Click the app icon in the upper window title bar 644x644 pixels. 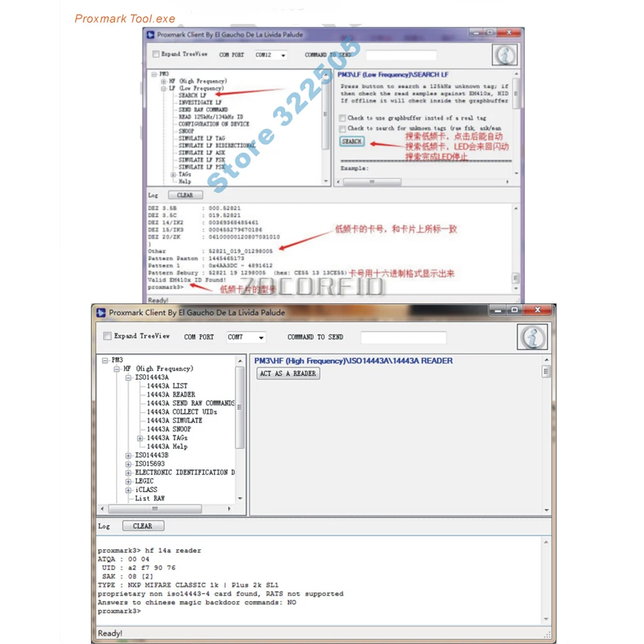pyautogui.click(x=150, y=35)
